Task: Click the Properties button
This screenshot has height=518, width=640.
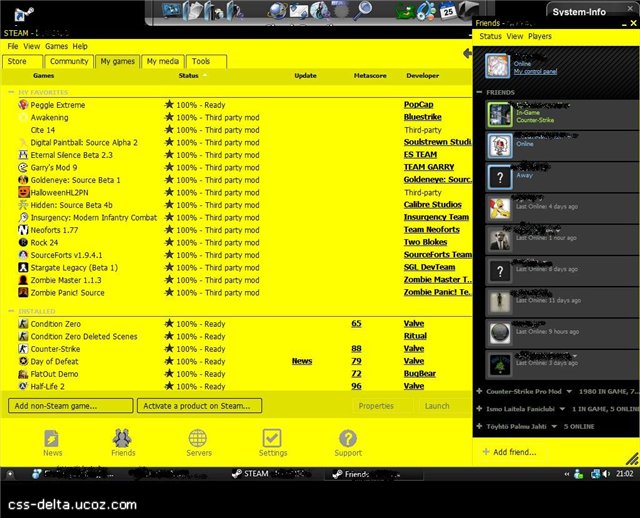Action: (376, 406)
